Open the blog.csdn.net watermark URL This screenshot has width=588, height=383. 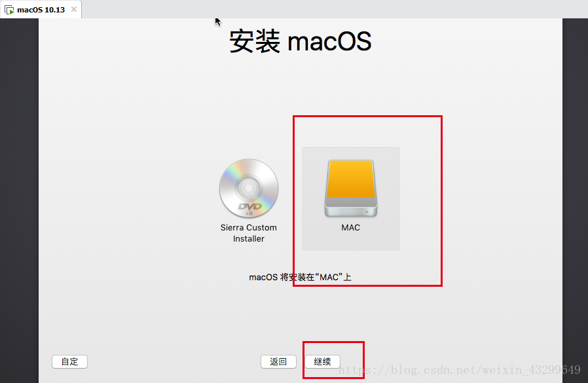[x=460, y=370]
